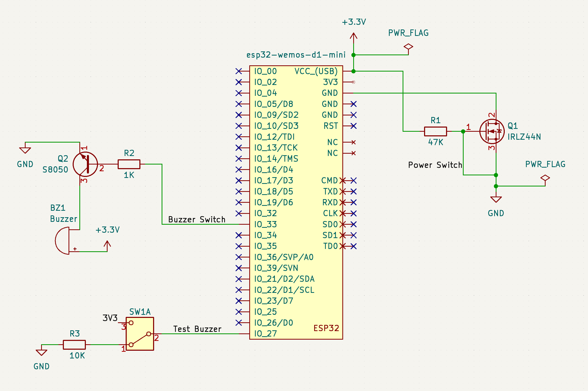Select the Buzzer Switch net label
The image size is (588, 391).
tap(196, 219)
